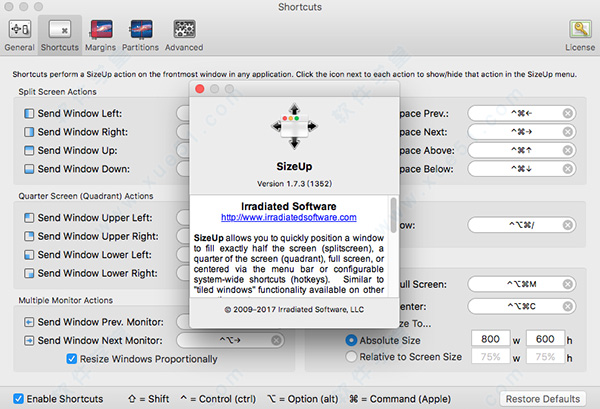The image size is (600, 409).
Task: Clear the ^⌥⌘/ shortcut
Action: point(568,225)
